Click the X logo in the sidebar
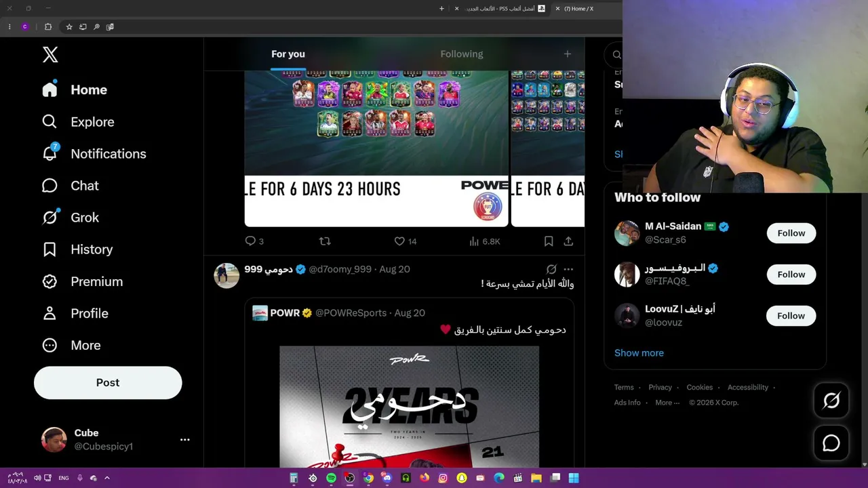The image size is (868, 488). 50,55
